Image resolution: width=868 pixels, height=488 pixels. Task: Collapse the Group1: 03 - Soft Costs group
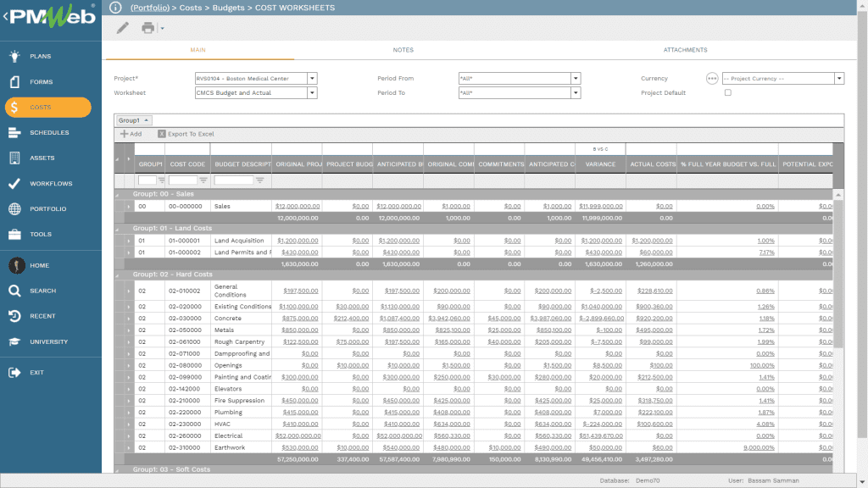point(117,470)
